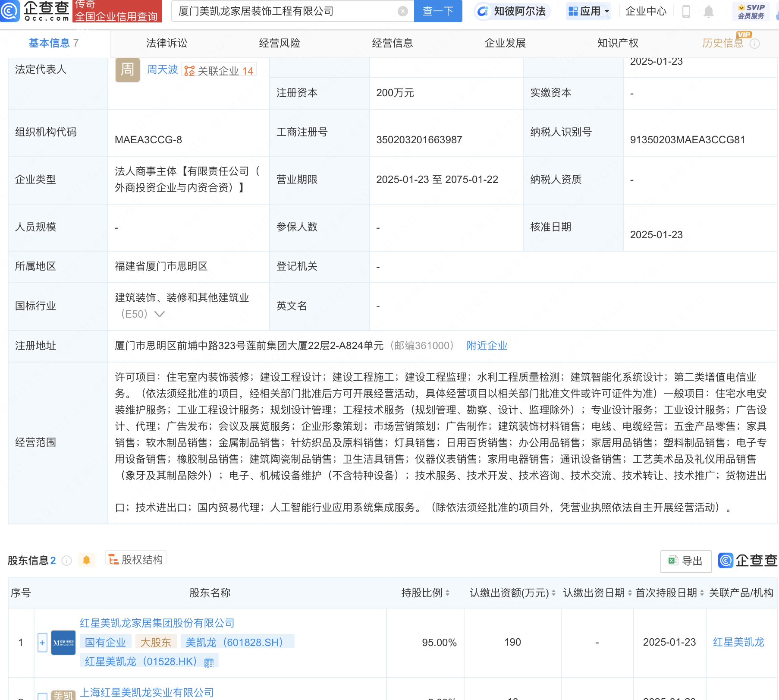Check the checkbox next to 上海红星美凯龙实业有限公司

click(42, 694)
